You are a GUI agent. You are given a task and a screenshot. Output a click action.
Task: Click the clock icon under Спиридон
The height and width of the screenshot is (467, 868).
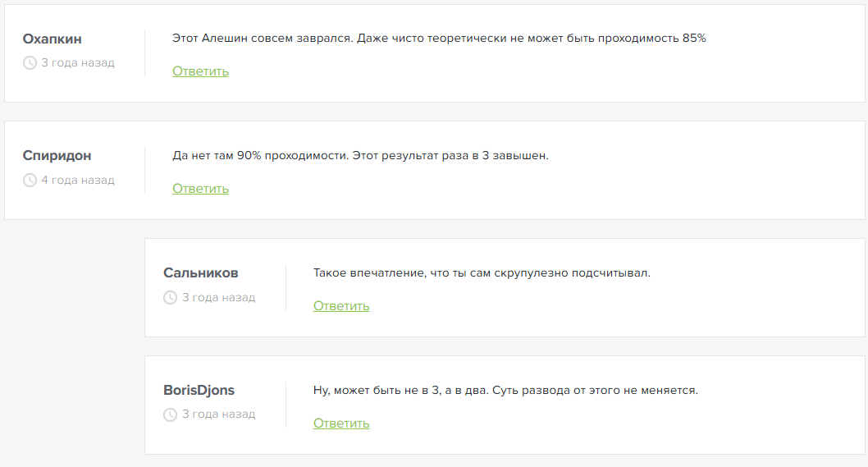[30, 180]
